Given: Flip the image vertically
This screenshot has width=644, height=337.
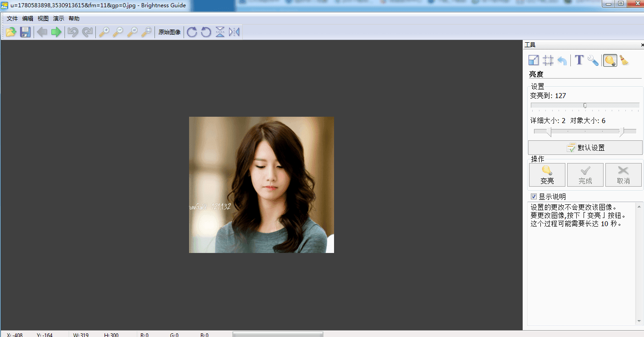Looking at the screenshot, I should [x=220, y=32].
